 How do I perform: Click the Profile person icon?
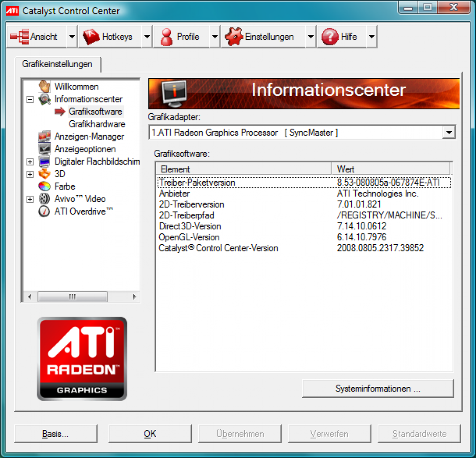point(166,37)
